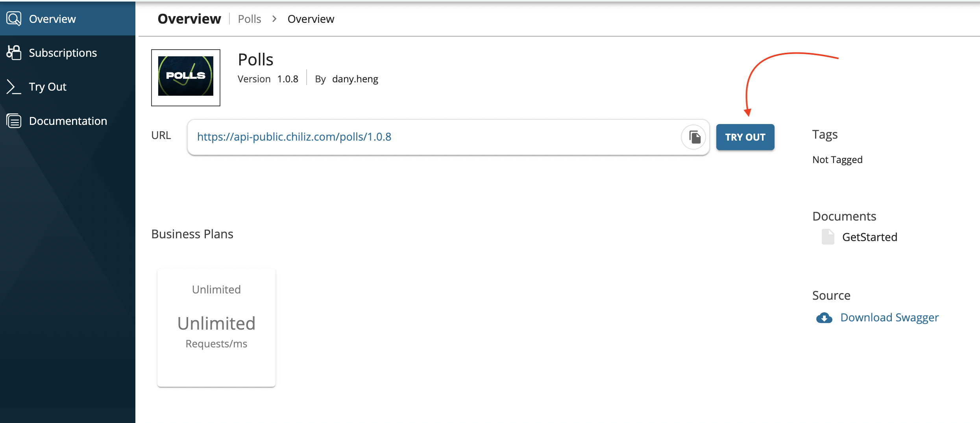The image size is (980, 423).
Task: Go to Try Out in sidebar
Action: coord(48,87)
